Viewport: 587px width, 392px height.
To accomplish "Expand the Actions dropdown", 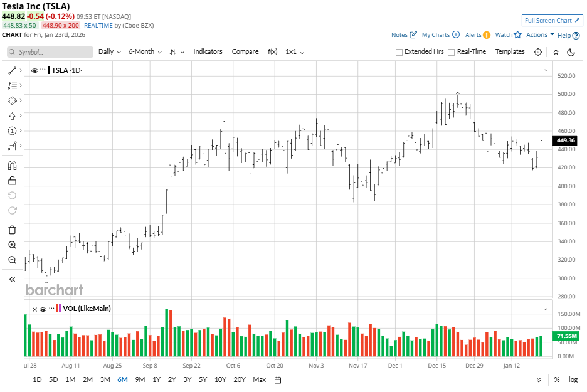I will (540, 35).
